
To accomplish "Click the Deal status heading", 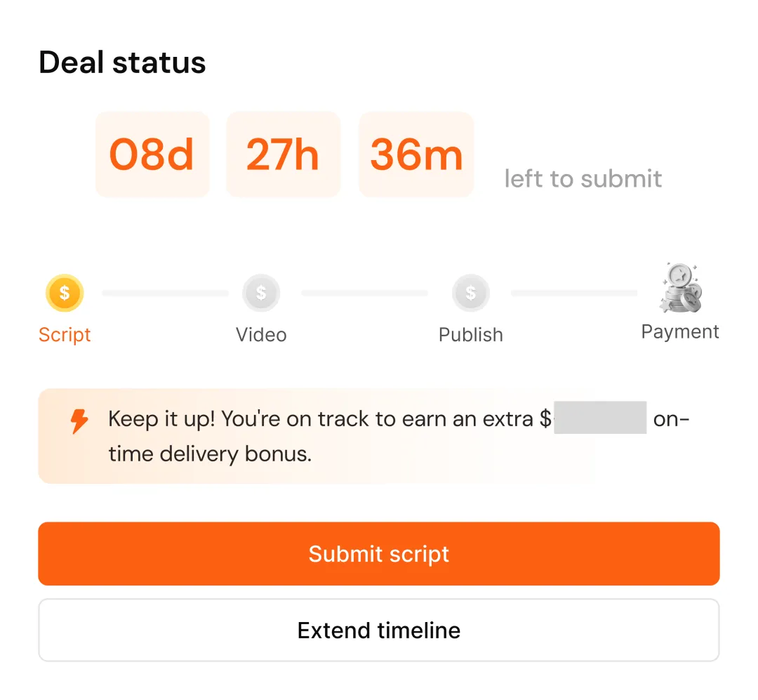I will click(122, 62).
